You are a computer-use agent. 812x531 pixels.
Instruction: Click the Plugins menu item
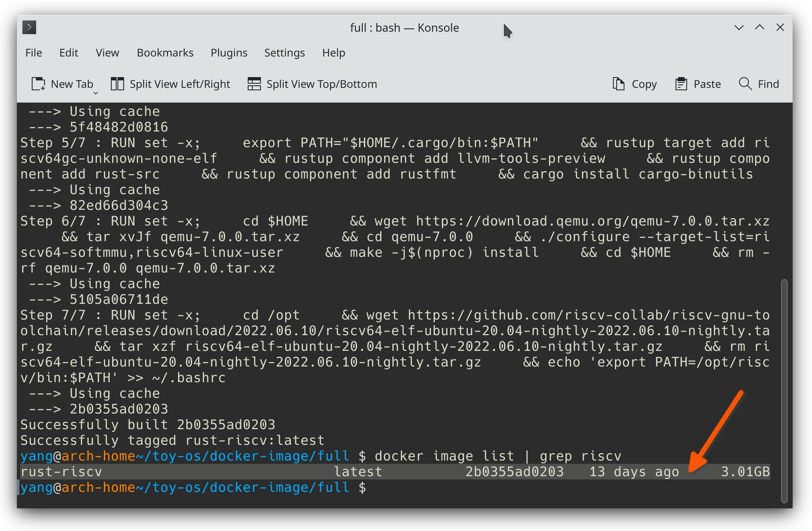click(x=228, y=53)
